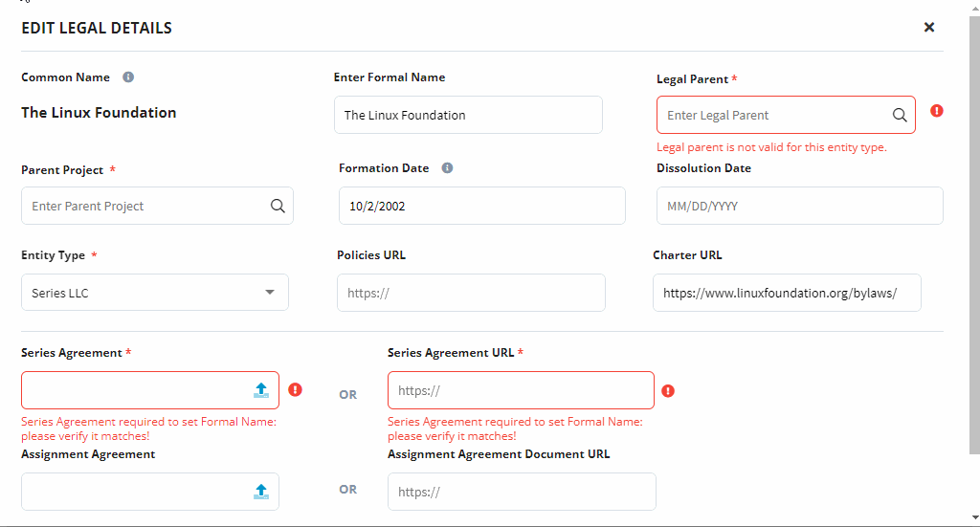Click the Entity Type dropdown arrow
Image resolution: width=980 pixels, height=527 pixels.
pyautogui.click(x=269, y=293)
